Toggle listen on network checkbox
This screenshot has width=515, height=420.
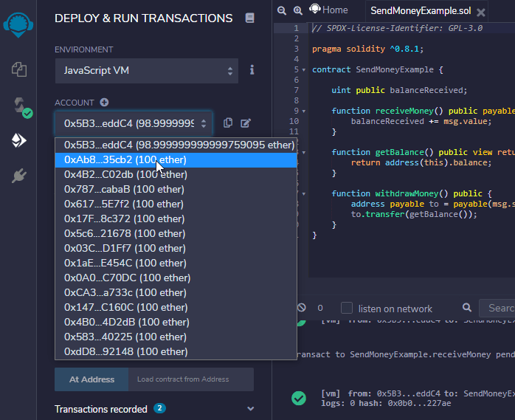point(347,309)
